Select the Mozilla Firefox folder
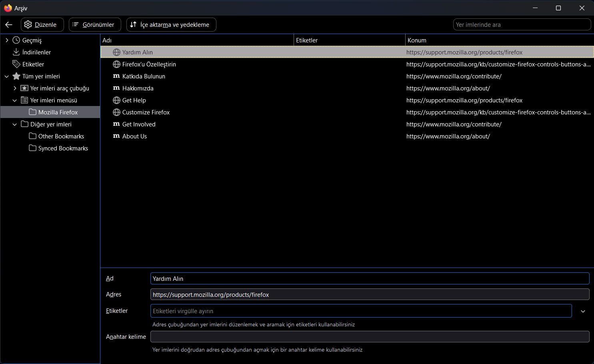Screen dimensions: 594x364 pyautogui.click(x=50, y=112)
